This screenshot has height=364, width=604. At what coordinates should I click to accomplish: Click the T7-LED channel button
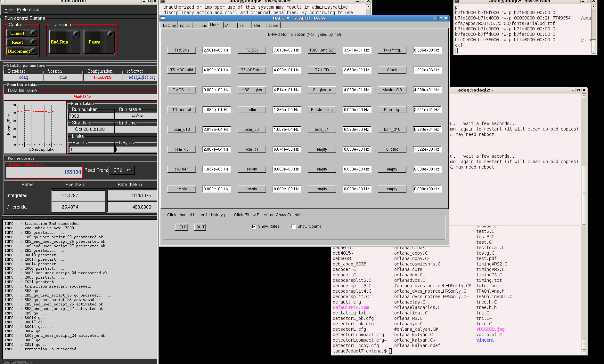pyautogui.click(x=322, y=70)
